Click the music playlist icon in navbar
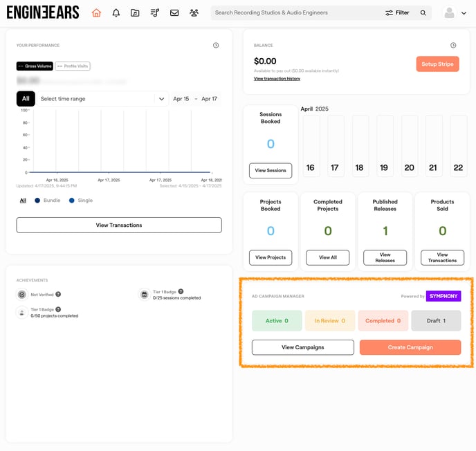Screen dimensions: 476x451 154,12
